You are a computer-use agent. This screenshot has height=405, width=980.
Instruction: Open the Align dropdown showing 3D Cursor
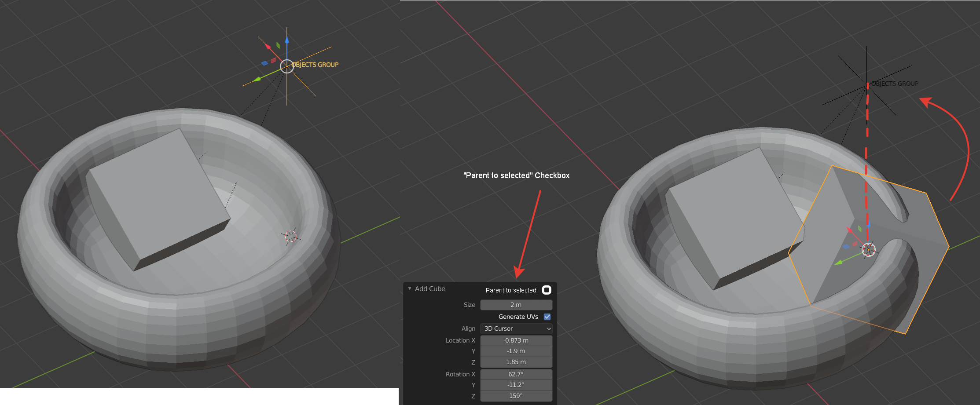click(x=516, y=328)
